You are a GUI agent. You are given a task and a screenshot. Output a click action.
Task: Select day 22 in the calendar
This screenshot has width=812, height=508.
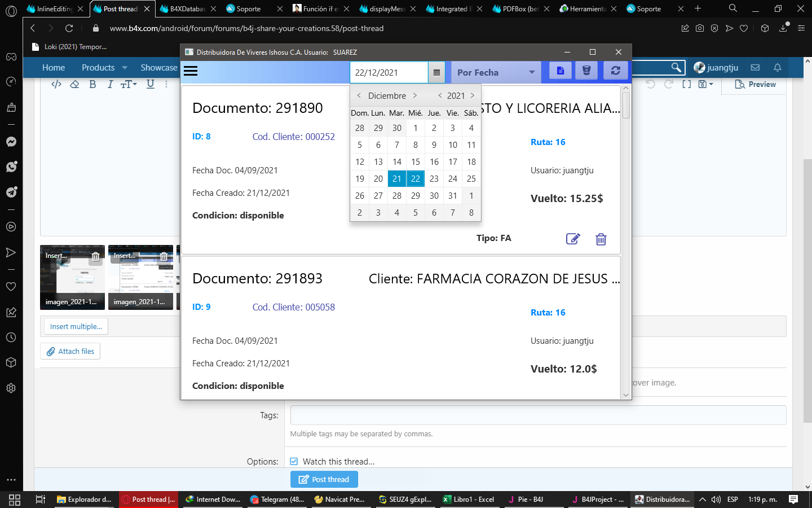[416, 178]
